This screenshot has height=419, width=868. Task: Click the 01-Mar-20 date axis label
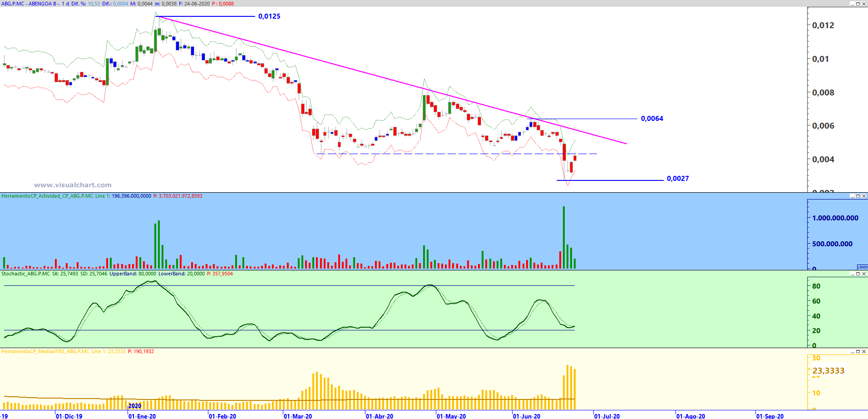pos(298,416)
